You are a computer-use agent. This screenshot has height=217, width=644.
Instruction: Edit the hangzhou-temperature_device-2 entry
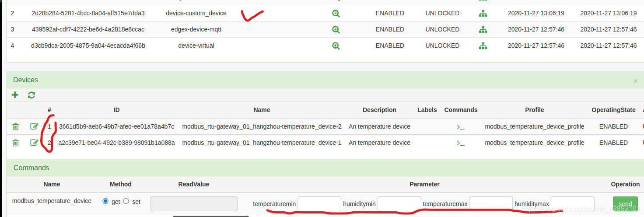point(34,126)
